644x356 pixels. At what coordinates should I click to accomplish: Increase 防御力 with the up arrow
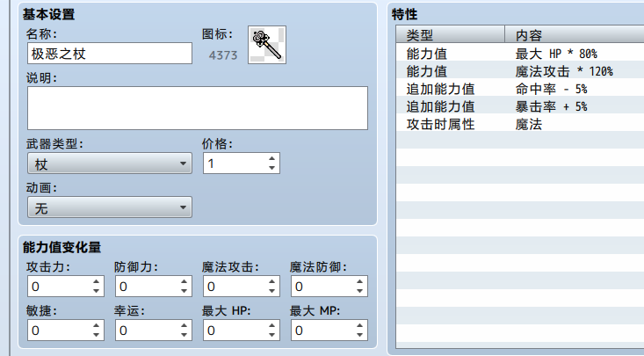[184, 281]
